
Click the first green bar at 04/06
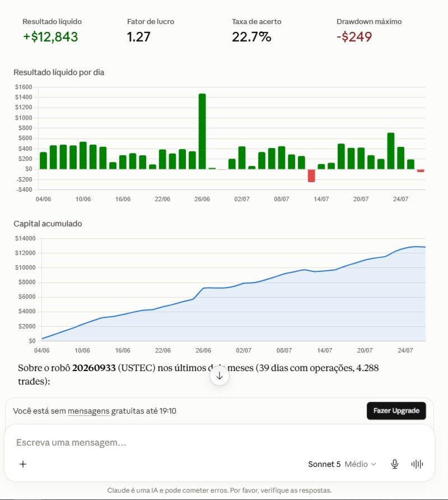(43, 161)
